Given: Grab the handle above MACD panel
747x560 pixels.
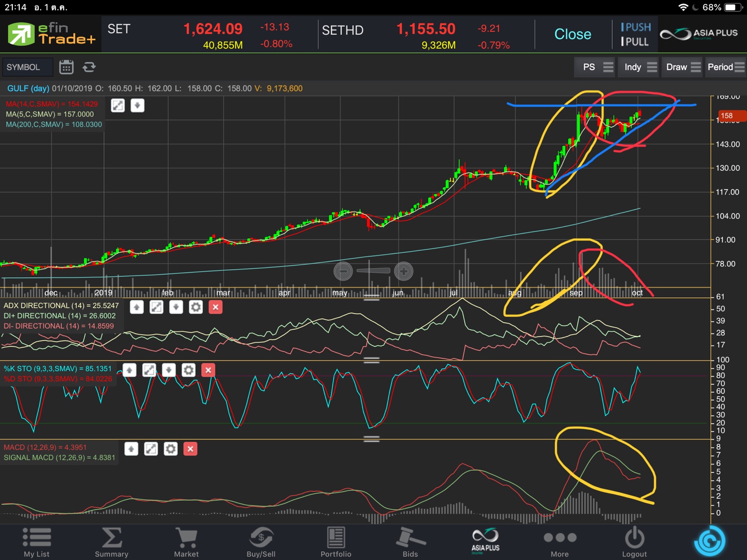Looking at the screenshot, I should [372, 439].
